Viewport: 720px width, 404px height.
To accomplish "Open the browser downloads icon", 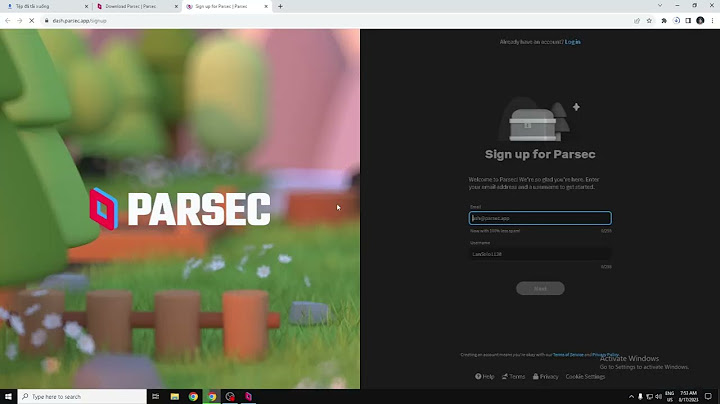I will [676, 21].
